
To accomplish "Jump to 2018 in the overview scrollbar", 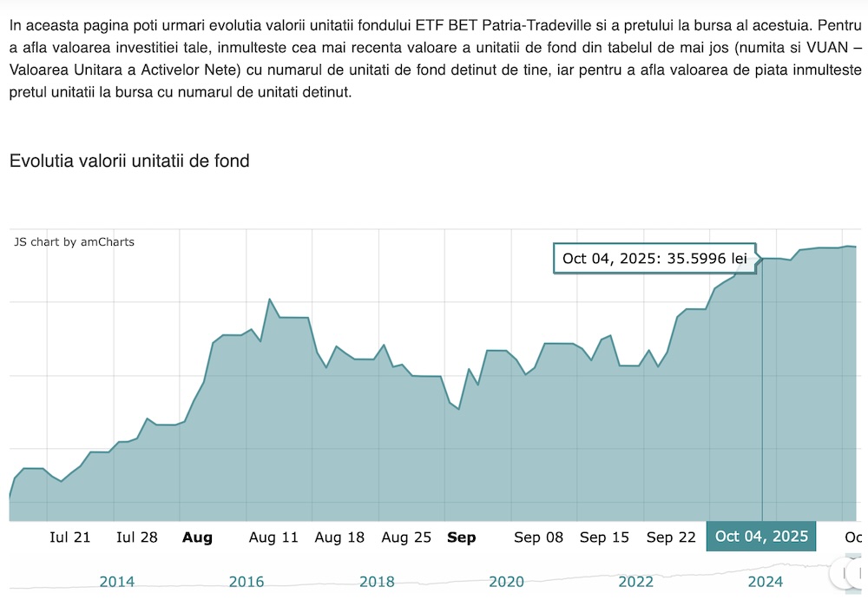I will pyautogui.click(x=377, y=581).
